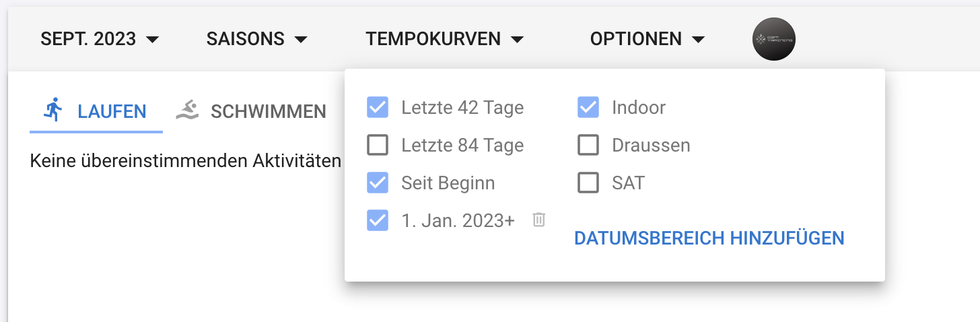Click the swimmer icon

tap(187, 110)
